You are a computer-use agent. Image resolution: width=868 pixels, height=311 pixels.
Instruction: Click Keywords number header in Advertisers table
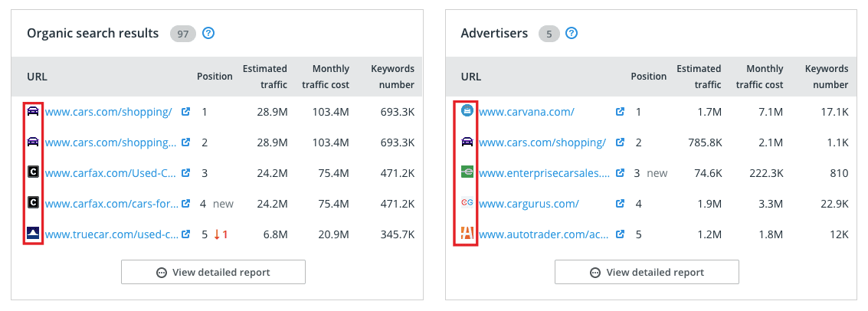click(827, 77)
